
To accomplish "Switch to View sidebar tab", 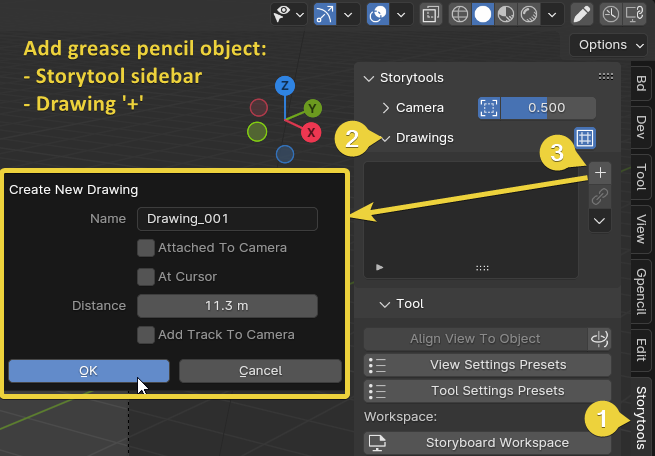I will pos(642,229).
